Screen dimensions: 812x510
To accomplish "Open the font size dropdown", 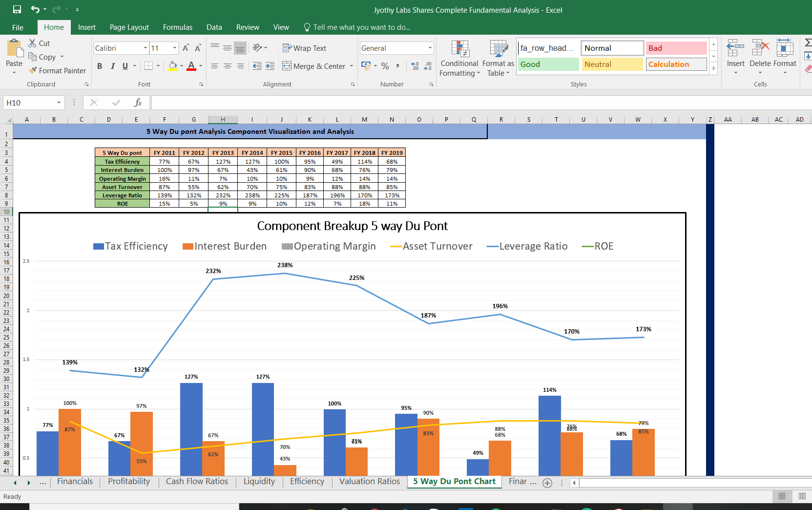I will pos(175,48).
